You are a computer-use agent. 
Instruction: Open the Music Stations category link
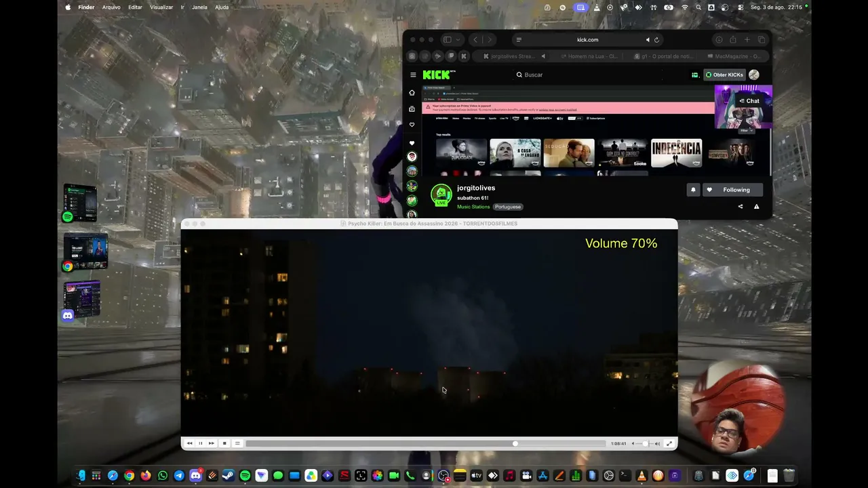(x=473, y=207)
